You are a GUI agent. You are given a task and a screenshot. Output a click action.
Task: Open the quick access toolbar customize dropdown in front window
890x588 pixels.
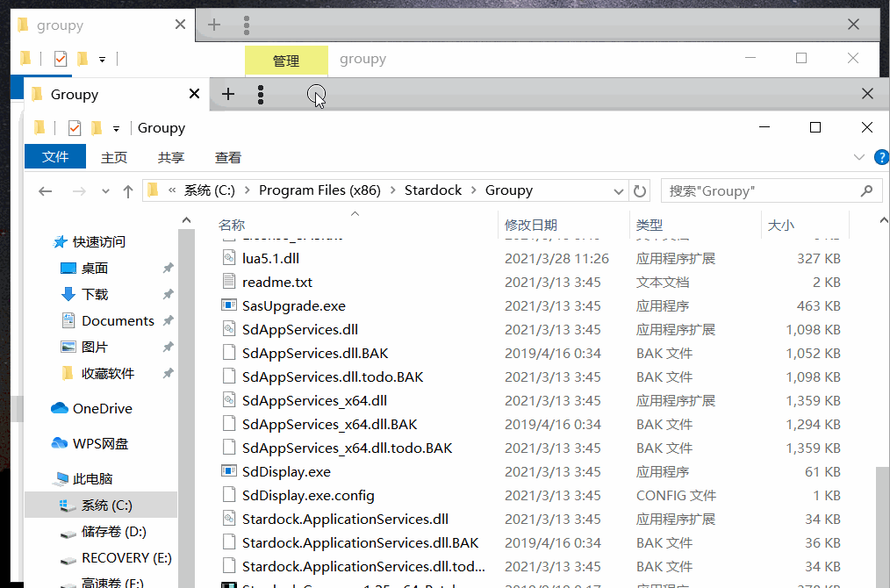point(116,129)
